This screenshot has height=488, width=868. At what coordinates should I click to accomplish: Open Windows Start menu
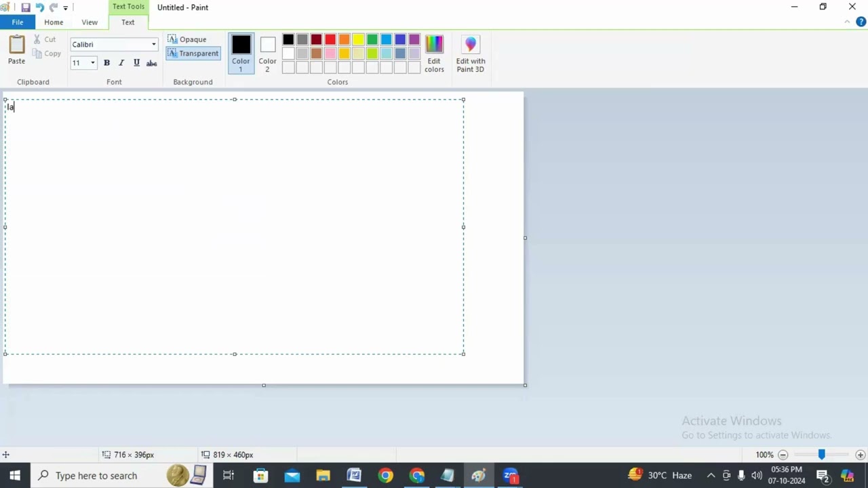pyautogui.click(x=15, y=476)
